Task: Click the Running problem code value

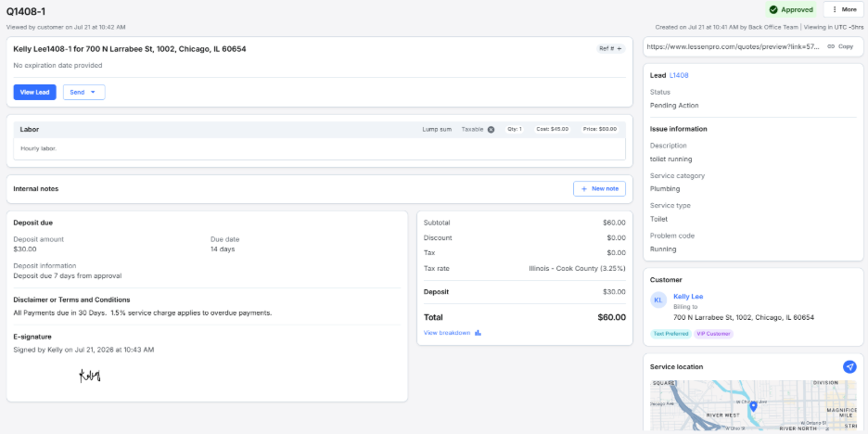Action: [663, 249]
